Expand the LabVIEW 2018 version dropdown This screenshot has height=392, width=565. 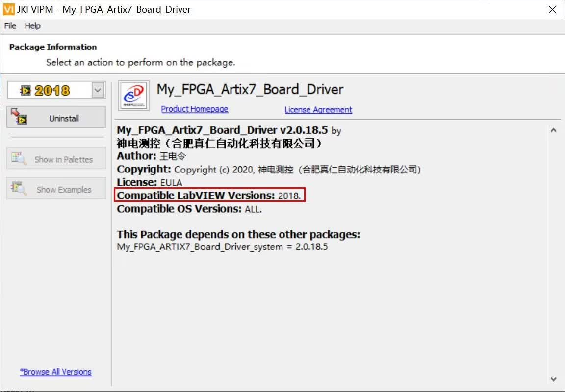click(x=98, y=90)
